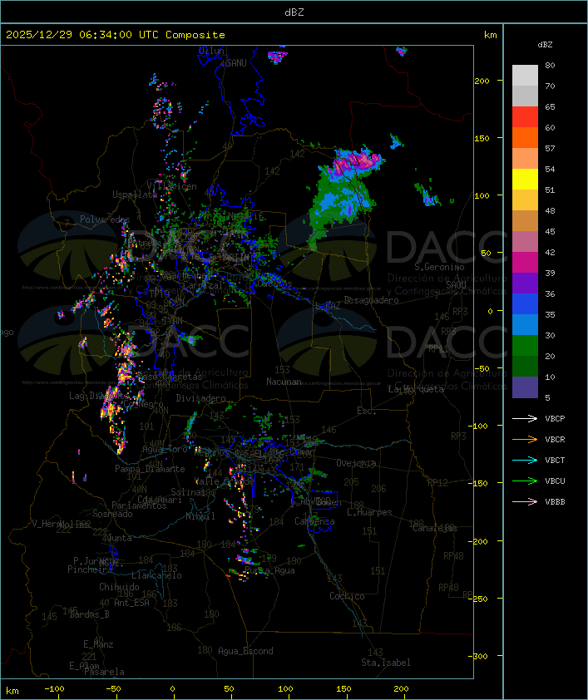The image size is (588, 700).
Task: Click the Parlamentos map label
Action: pos(139,505)
